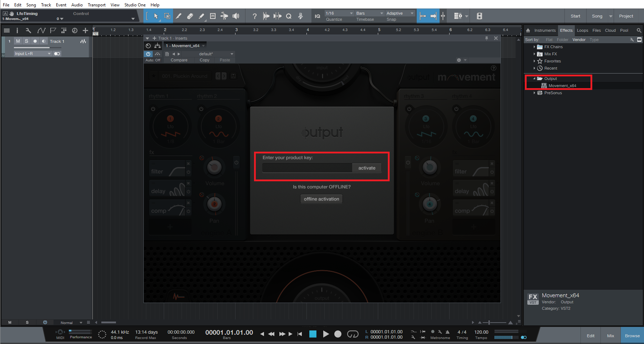644x344 pixels.
Task: Toggle Autoscroll in toolbar
Action: tap(433, 16)
